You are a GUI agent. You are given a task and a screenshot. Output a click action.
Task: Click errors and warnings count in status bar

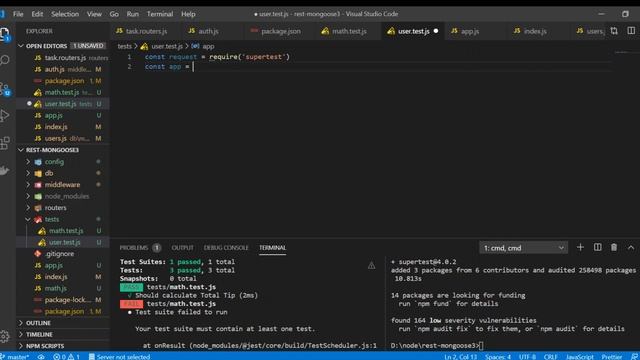66,357
